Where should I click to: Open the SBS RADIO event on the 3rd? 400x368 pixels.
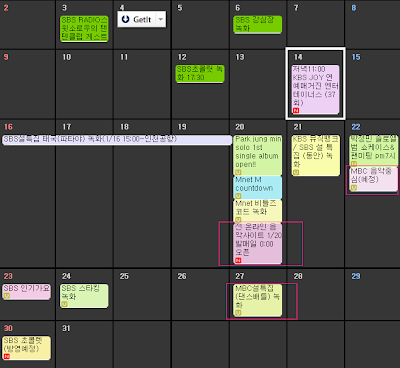(x=84, y=28)
